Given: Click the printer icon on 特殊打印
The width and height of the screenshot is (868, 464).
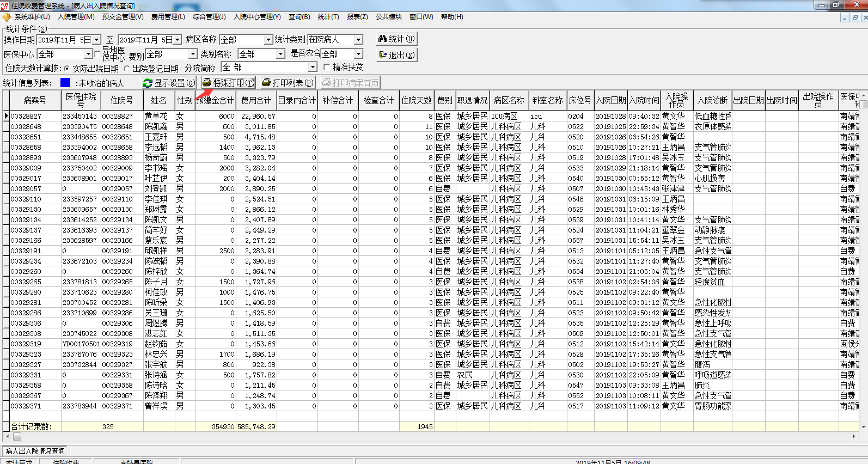Looking at the screenshot, I should pos(207,83).
